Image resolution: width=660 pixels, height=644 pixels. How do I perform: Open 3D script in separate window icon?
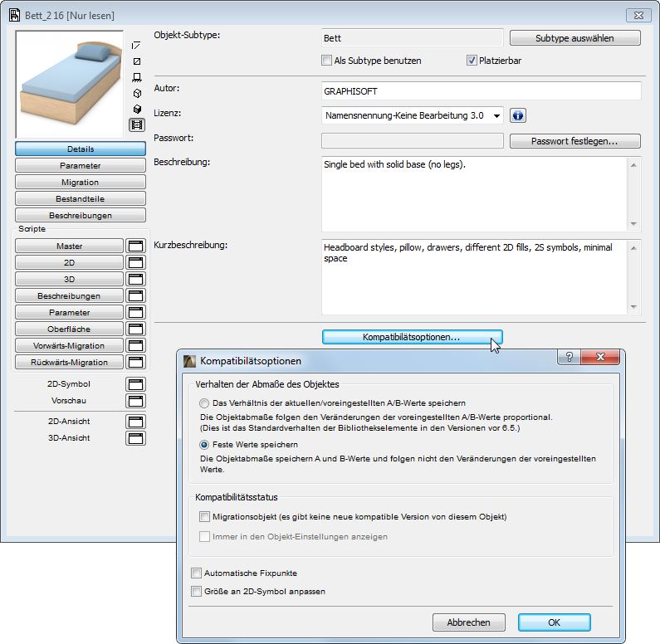tap(135, 280)
